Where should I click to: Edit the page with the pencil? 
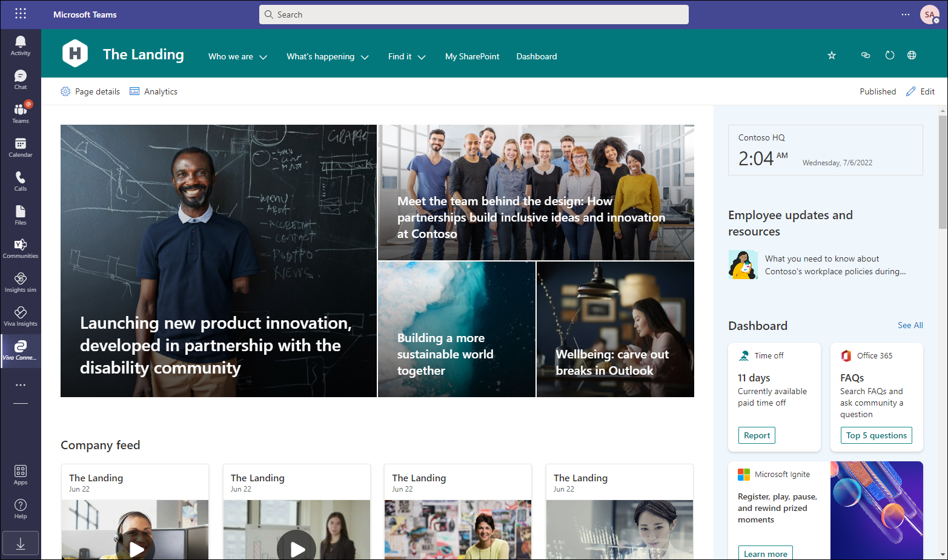coord(920,91)
